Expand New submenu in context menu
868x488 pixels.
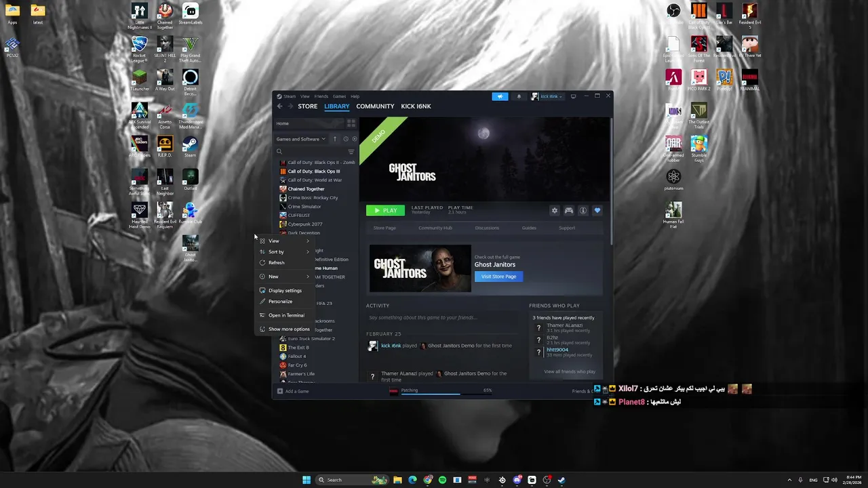click(x=283, y=277)
